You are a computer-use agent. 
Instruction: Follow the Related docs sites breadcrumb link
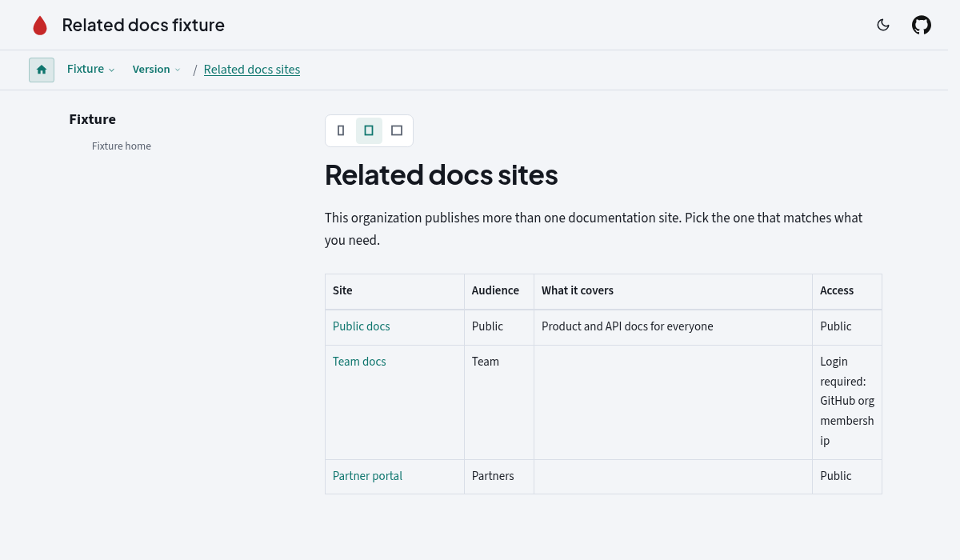pyautogui.click(x=252, y=70)
